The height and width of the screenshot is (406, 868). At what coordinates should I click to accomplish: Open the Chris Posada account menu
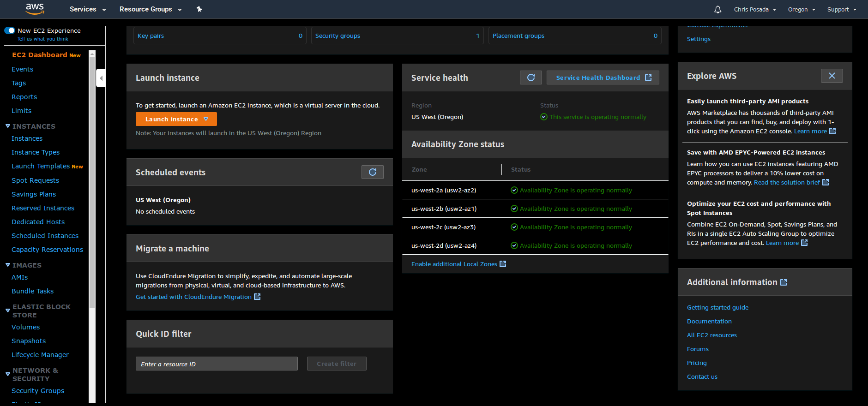(755, 9)
